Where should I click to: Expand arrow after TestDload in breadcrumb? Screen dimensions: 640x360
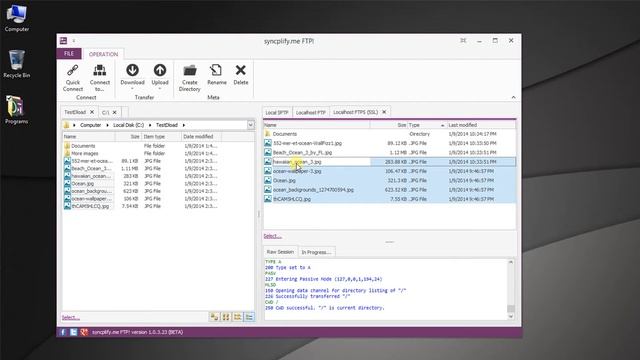[x=184, y=125]
